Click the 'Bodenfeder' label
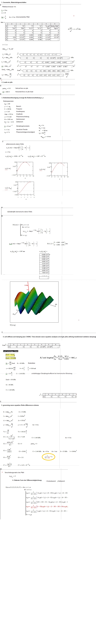The image size is (96, 644). [32, 363]
